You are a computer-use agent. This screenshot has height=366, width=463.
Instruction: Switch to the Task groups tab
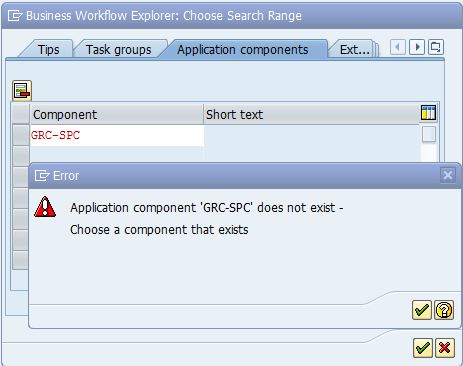[x=119, y=50]
